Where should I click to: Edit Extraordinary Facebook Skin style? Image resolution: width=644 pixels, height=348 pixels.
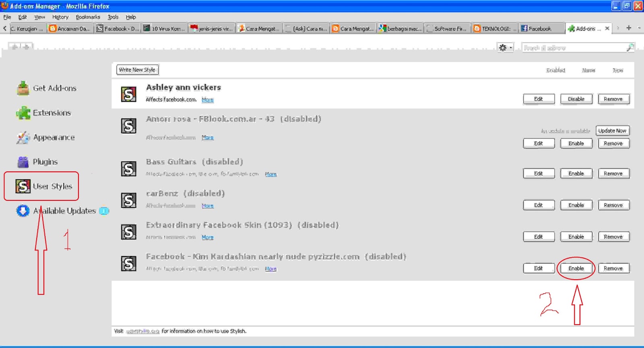click(x=539, y=237)
